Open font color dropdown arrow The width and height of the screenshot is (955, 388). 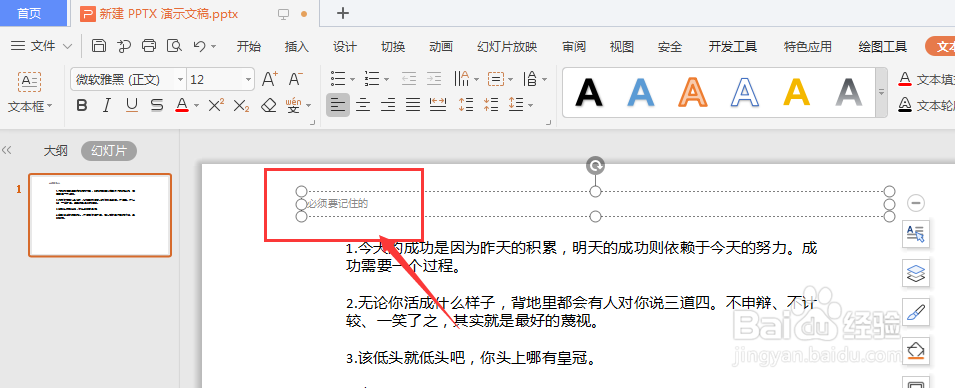196,106
